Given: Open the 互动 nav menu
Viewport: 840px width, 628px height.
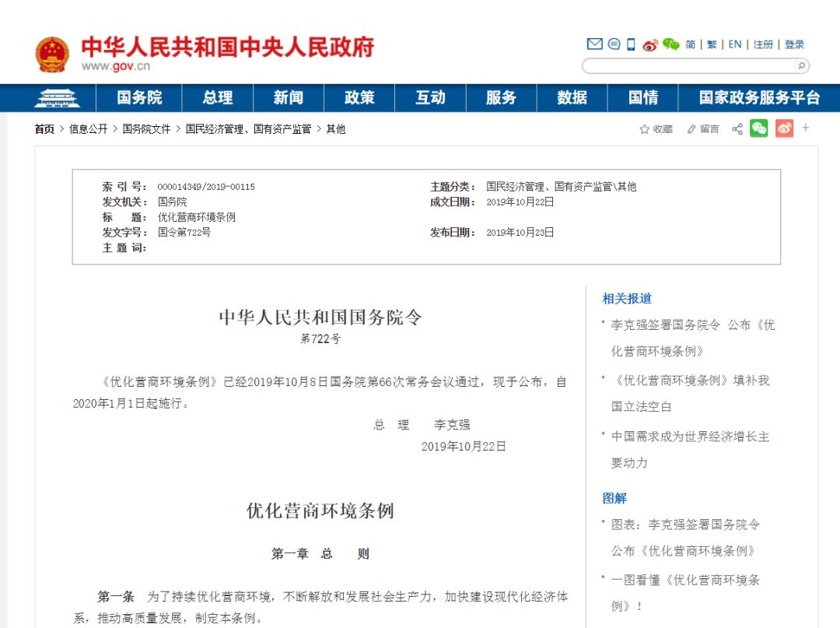Looking at the screenshot, I should [430, 97].
